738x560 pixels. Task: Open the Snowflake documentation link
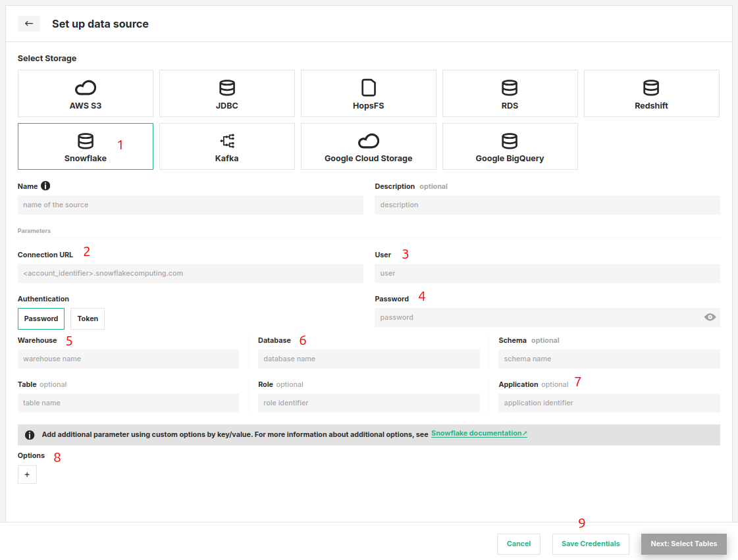click(x=479, y=434)
